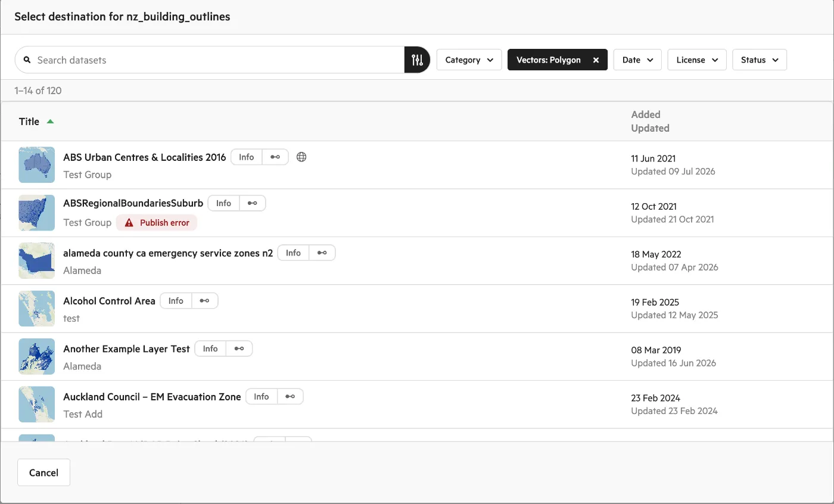Image resolution: width=834 pixels, height=504 pixels.
Task: Click the ABS Urban Centres Australia map thumbnail
Action: 37,165
